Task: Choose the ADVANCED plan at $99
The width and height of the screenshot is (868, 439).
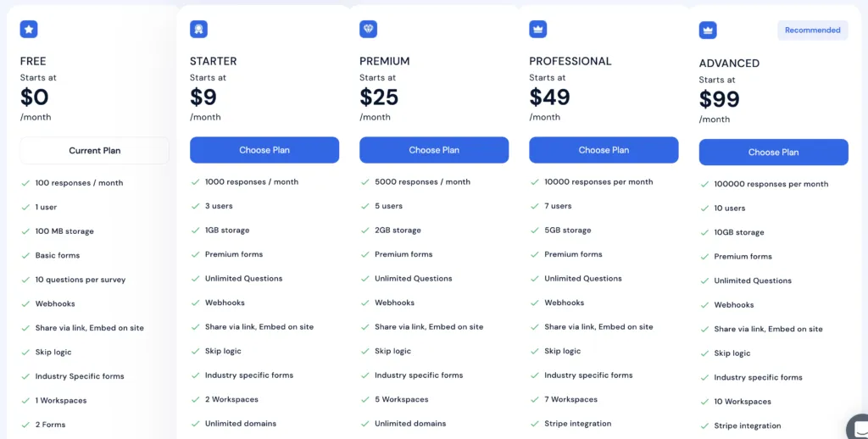Action: pyautogui.click(x=774, y=153)
